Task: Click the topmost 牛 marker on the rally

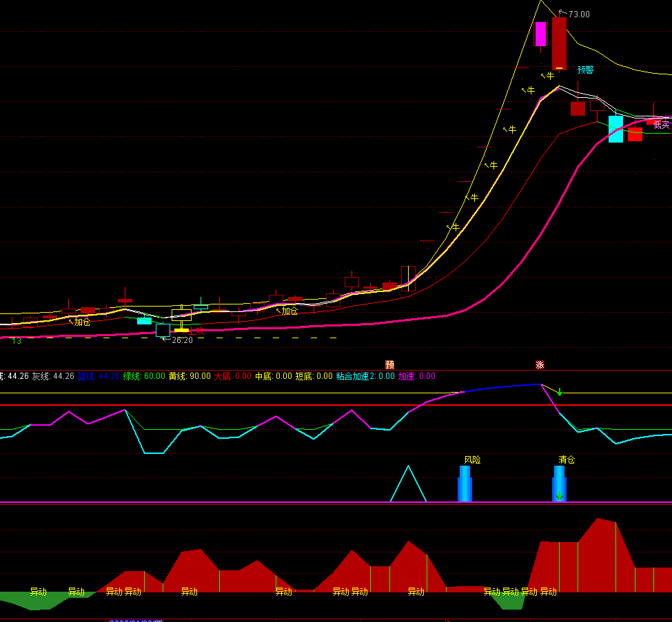Action: (x=549, y=76)
